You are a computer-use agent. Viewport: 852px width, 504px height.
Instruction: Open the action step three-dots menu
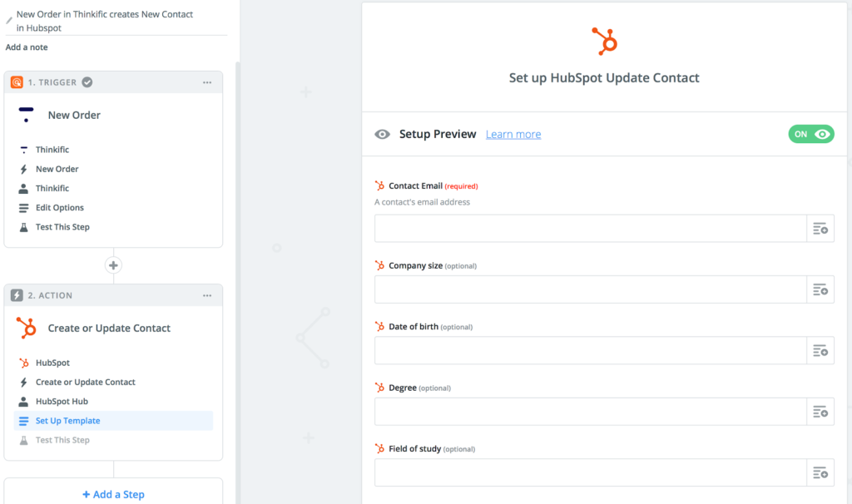207,295
